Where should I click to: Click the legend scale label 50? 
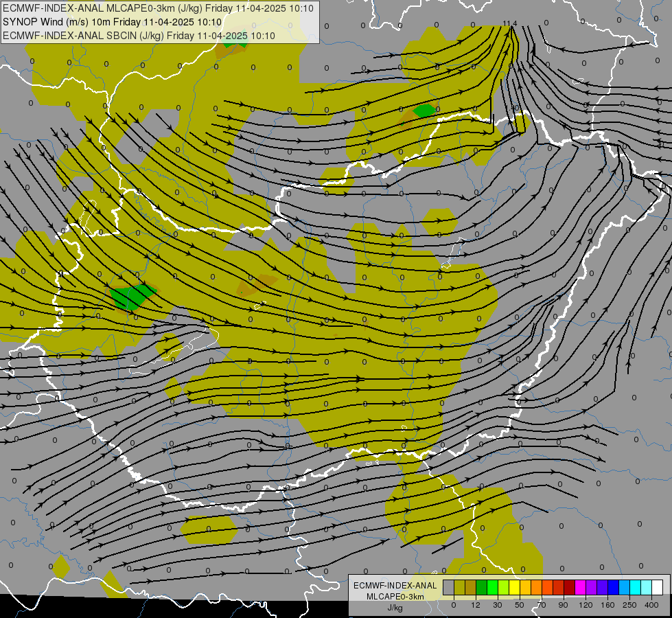[520, 605]
